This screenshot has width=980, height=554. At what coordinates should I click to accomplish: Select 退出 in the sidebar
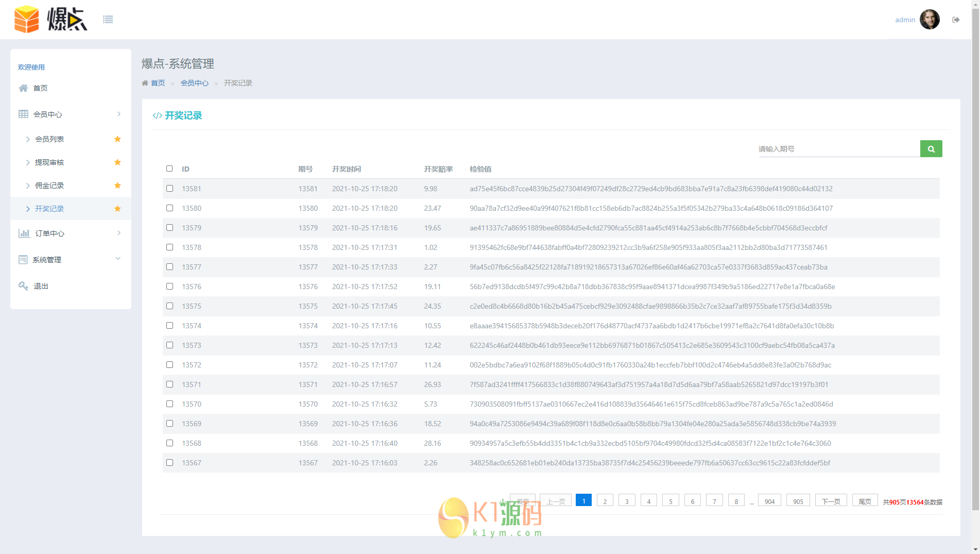pyautogui.click(x=41, y=286)
